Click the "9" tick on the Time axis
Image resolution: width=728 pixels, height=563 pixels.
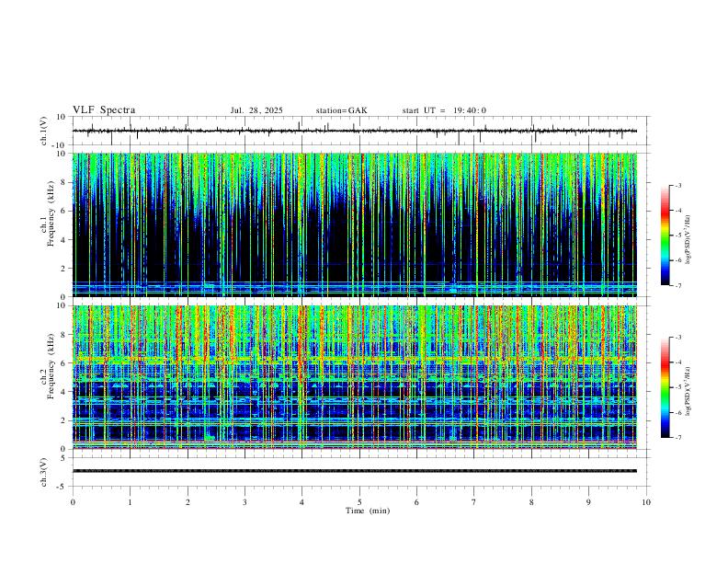pos(588,502)
